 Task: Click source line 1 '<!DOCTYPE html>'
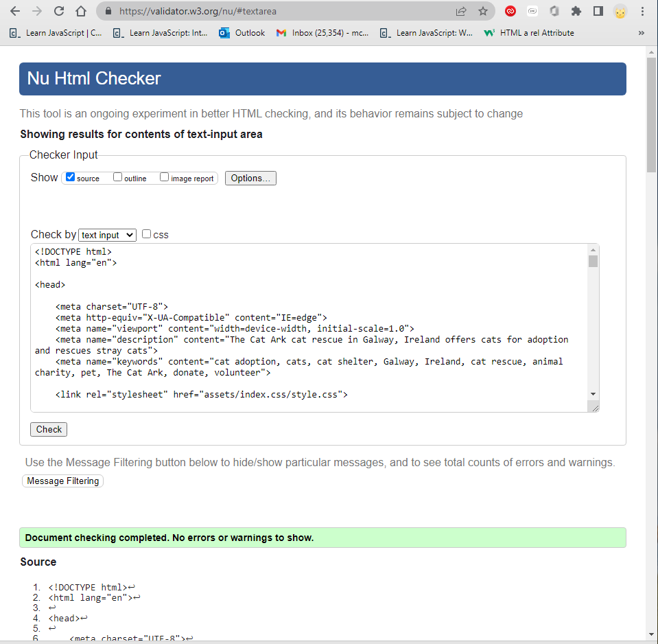coord(91,587)
